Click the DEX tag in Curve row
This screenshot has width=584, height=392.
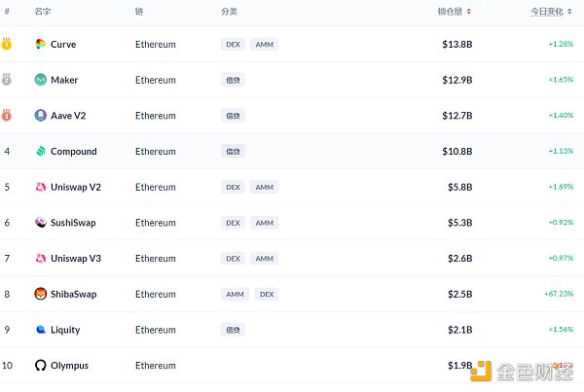(x=233, y=45)
